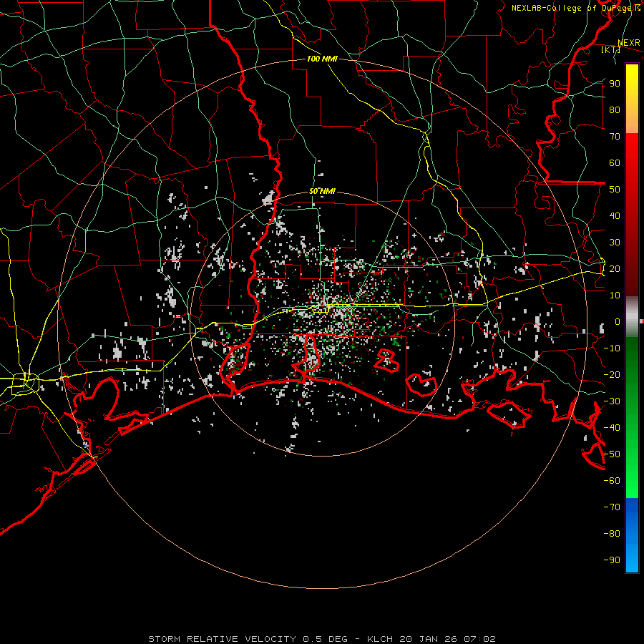Click the -70 scale value

coord(612,507)
